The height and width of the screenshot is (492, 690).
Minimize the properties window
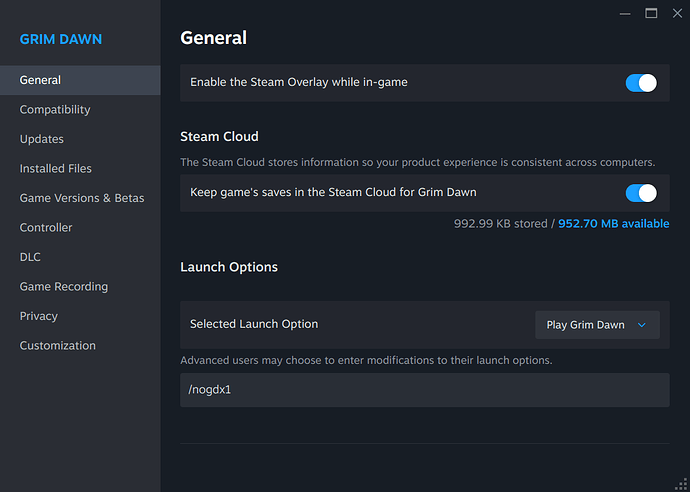pos(625,14)
